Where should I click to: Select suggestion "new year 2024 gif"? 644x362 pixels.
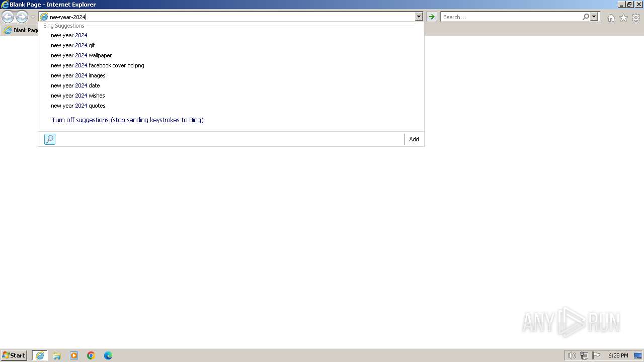pos(231,45)
